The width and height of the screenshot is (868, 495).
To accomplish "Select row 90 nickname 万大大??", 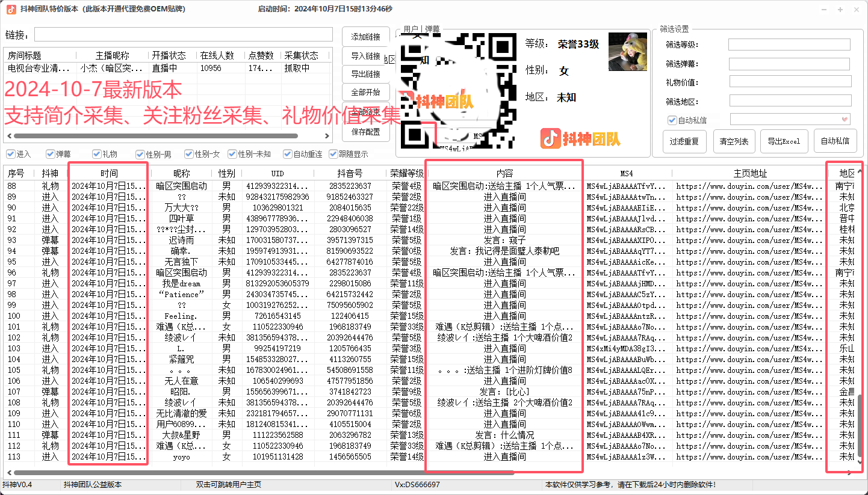I will pos(181,208).
